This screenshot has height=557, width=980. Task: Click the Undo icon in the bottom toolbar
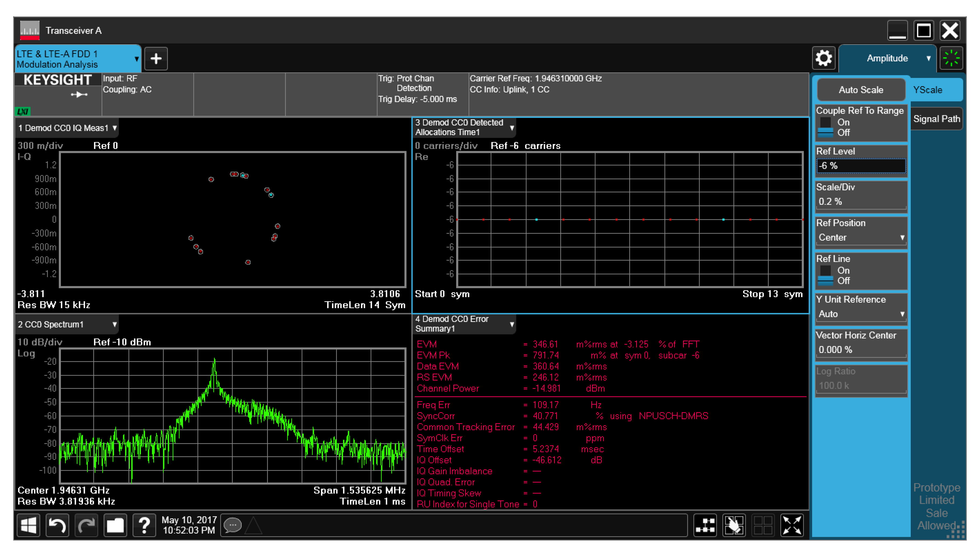57,525
